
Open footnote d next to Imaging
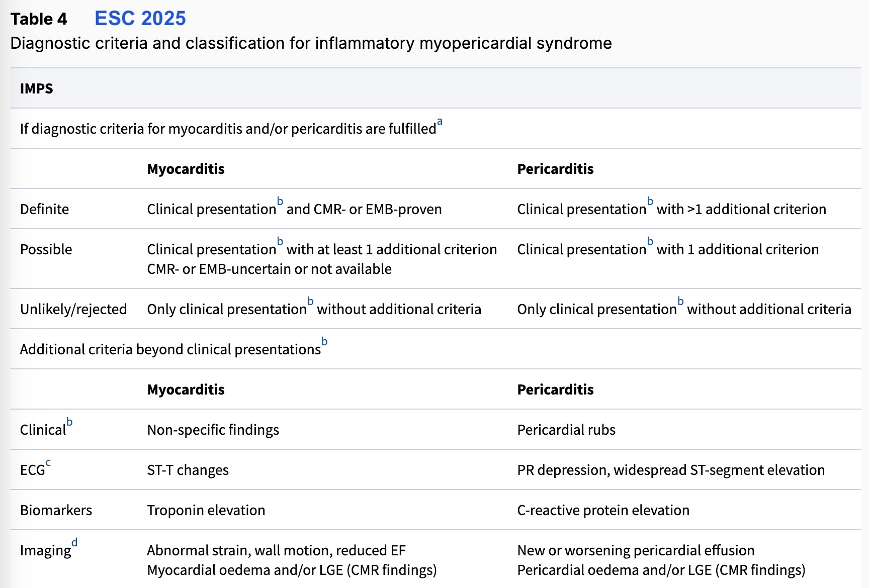[74, 543]
